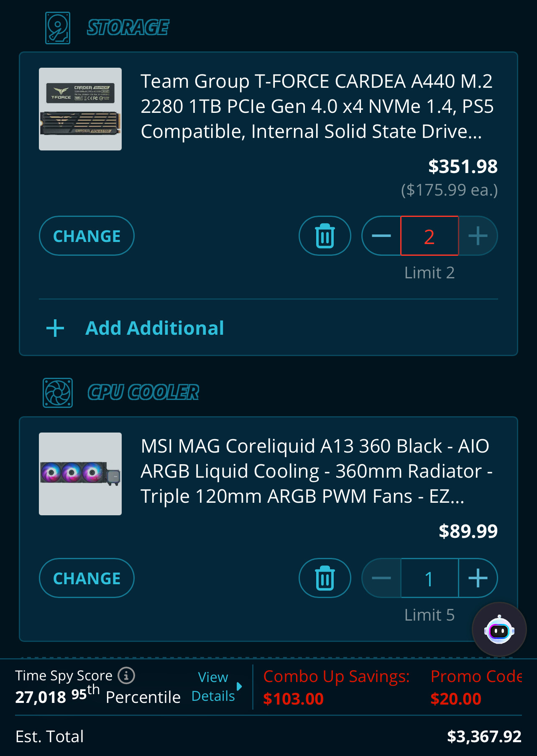Click the CPU Cooler fan section icon

pos(58,392)
